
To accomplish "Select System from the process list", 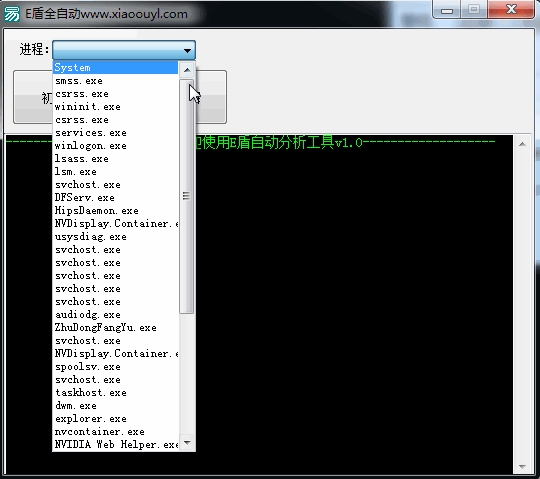I will [115, 67].
